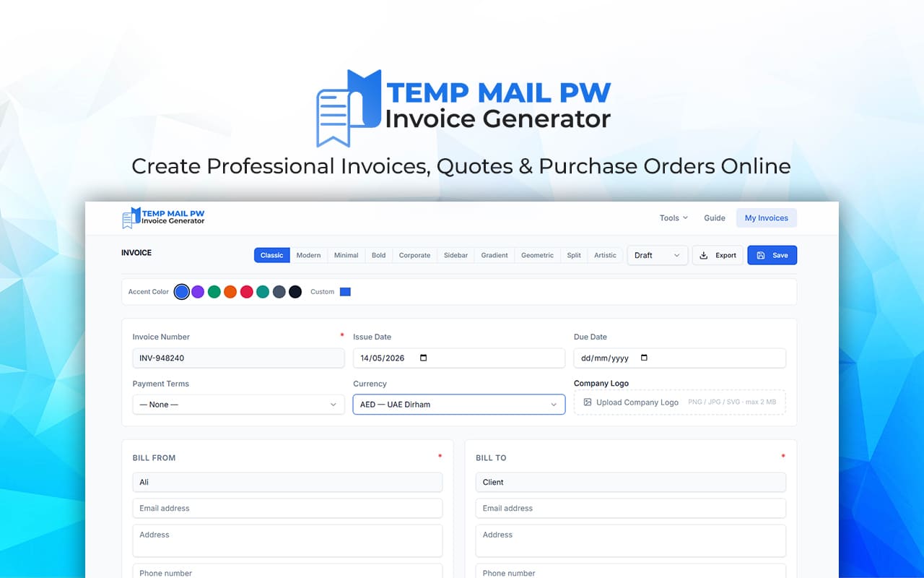The image size is (924, 578).
Task: Click the Bill From address field
Action: 288,540
